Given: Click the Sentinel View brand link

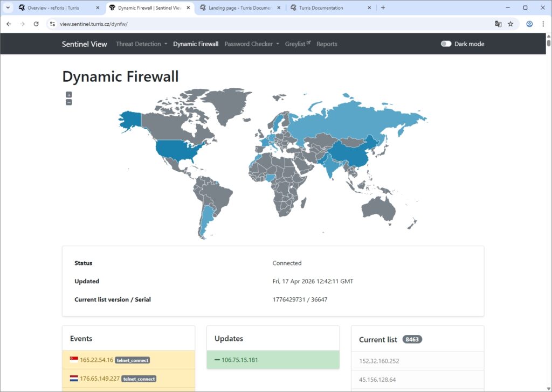Looking at the screenshot, I should click(85, 44).
